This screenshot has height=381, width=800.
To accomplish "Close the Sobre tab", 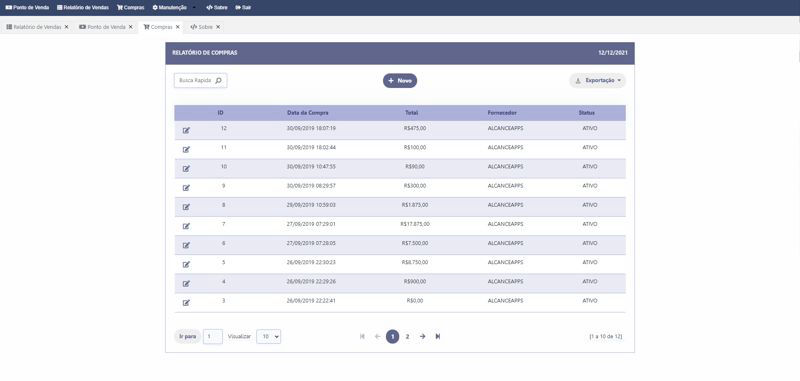I will point(218,27).
